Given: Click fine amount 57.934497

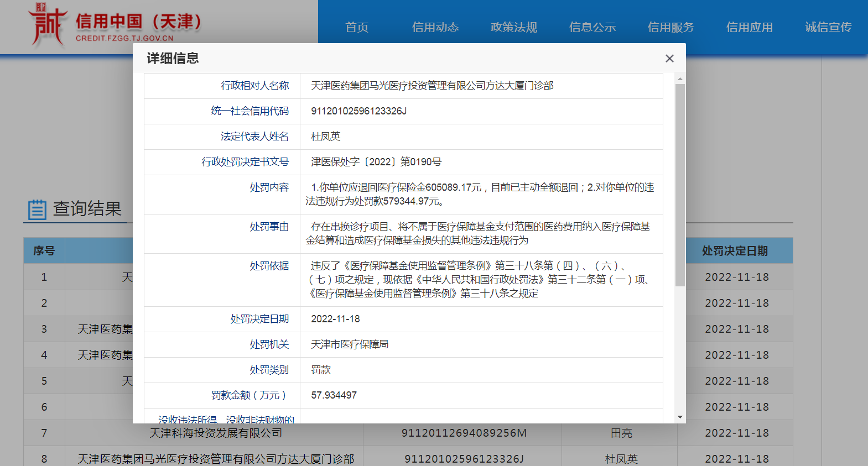Looking at the screenshot, I should tap(334, 395).
